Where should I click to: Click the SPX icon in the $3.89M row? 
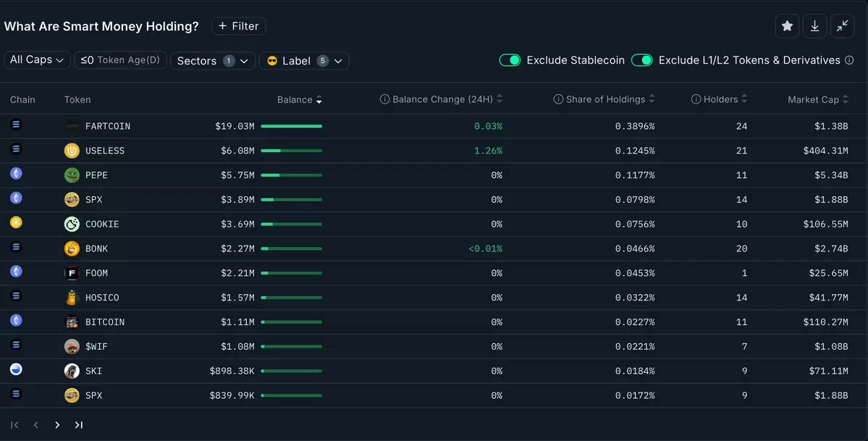[x=72, y=199]
